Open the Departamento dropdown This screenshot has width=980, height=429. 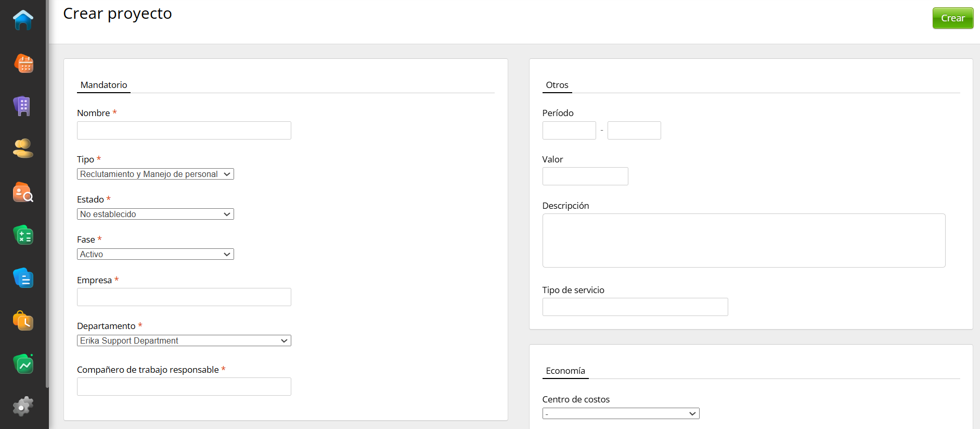pyautogui.click(x=184, y=340)
